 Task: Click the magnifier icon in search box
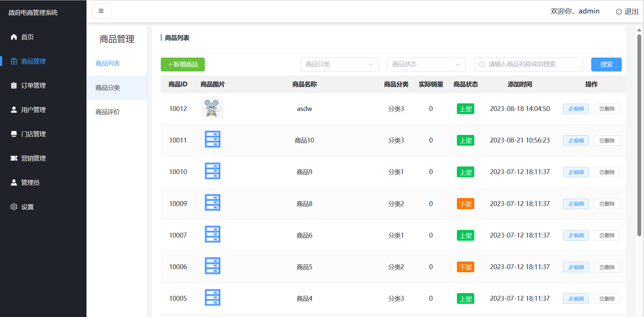point(482,65)
